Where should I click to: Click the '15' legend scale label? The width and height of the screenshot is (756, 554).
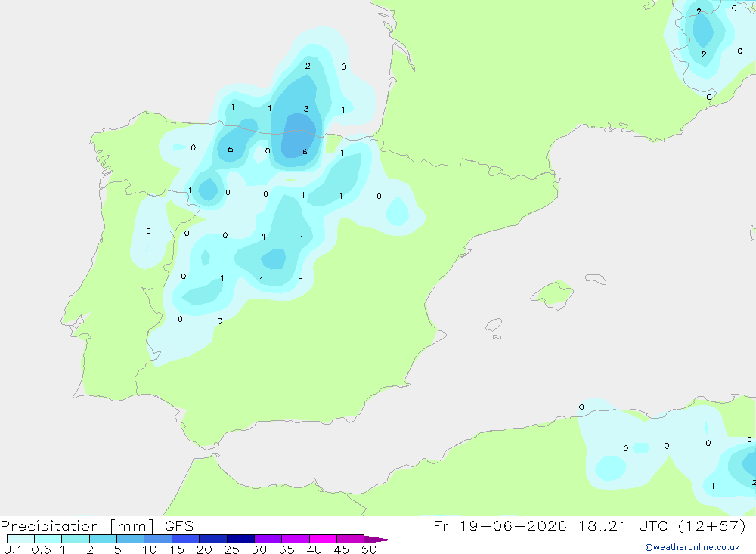pos(177,549)
